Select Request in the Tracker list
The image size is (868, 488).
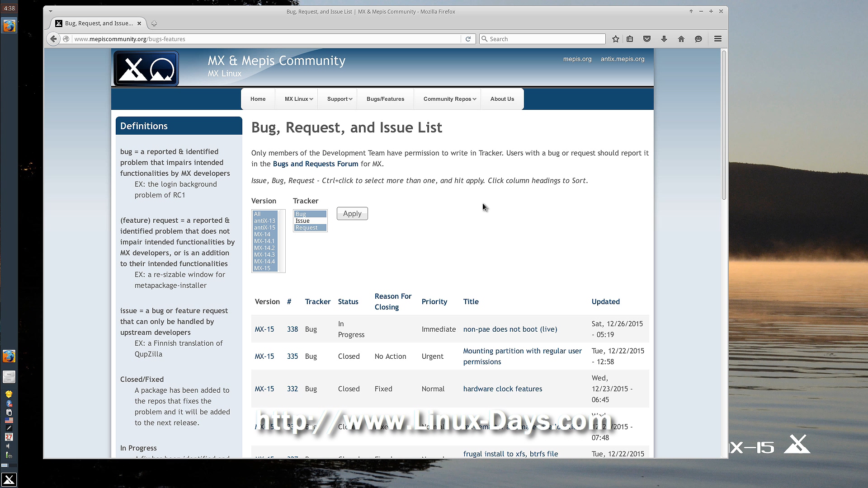point(310,228)
